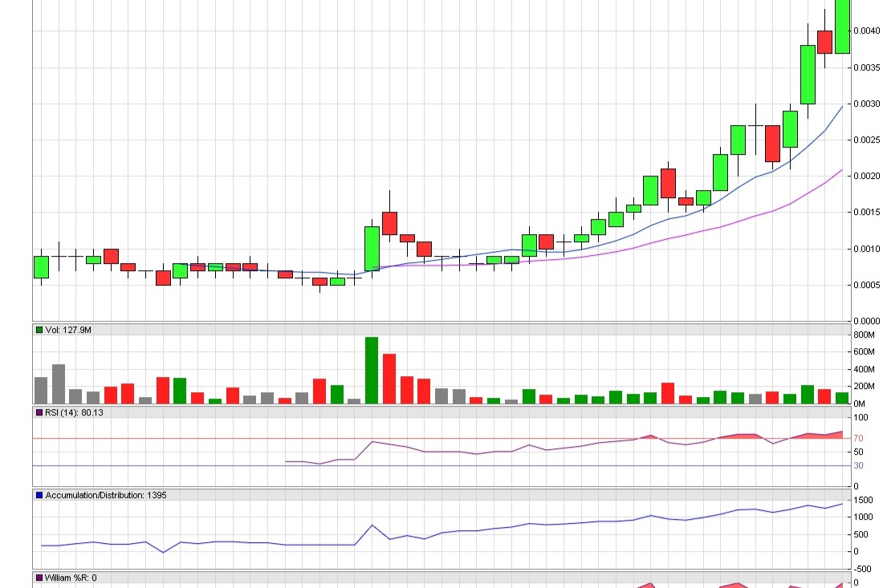
Task: Click the 0.0000 price axis label
Action: 867,321
